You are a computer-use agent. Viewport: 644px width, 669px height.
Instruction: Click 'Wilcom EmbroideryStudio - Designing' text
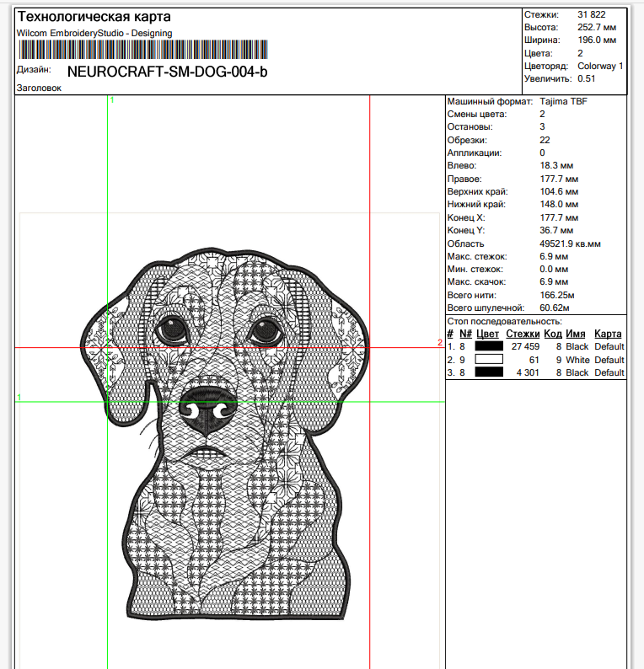click(94, 33)
